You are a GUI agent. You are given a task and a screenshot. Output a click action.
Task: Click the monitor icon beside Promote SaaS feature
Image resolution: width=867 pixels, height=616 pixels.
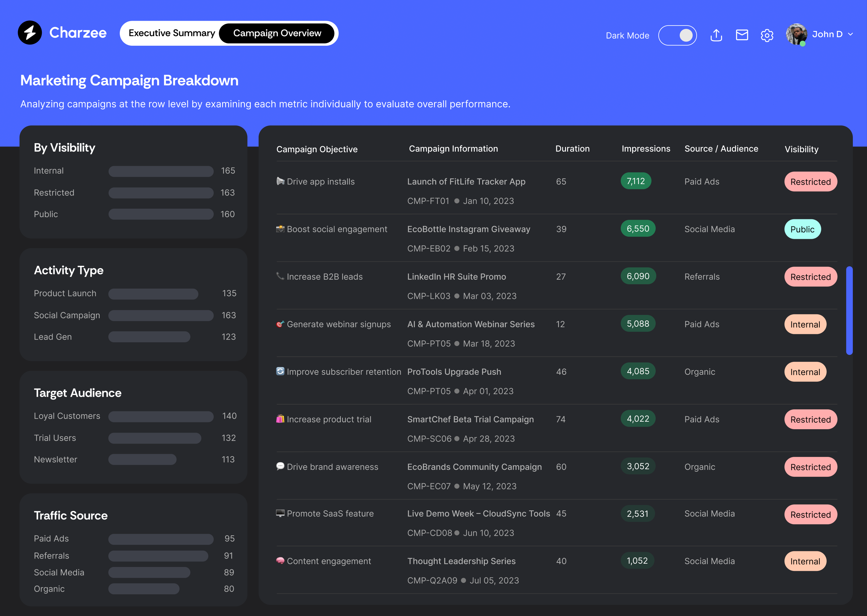pyautogui.click(x=280, y=513)
